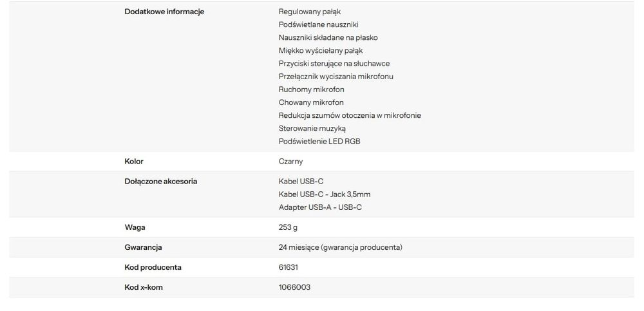644x311 pixels.
Task: Click the 'Czarny' color value
Action: 290,162
